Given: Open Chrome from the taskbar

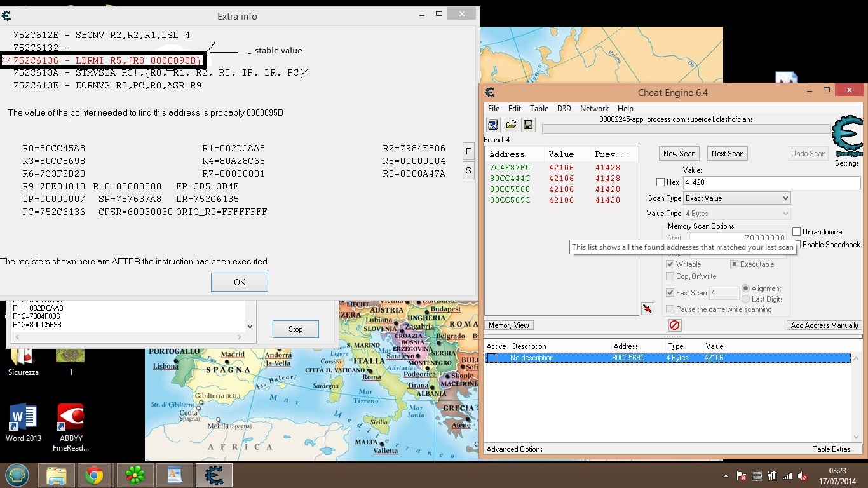Looking at the screenshot, I should 95,475.
